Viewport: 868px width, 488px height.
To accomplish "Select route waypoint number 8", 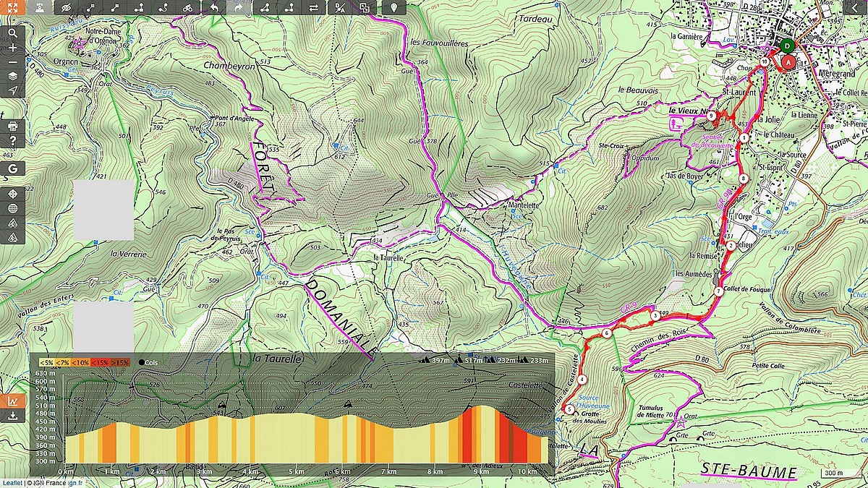I will [743, 178].
